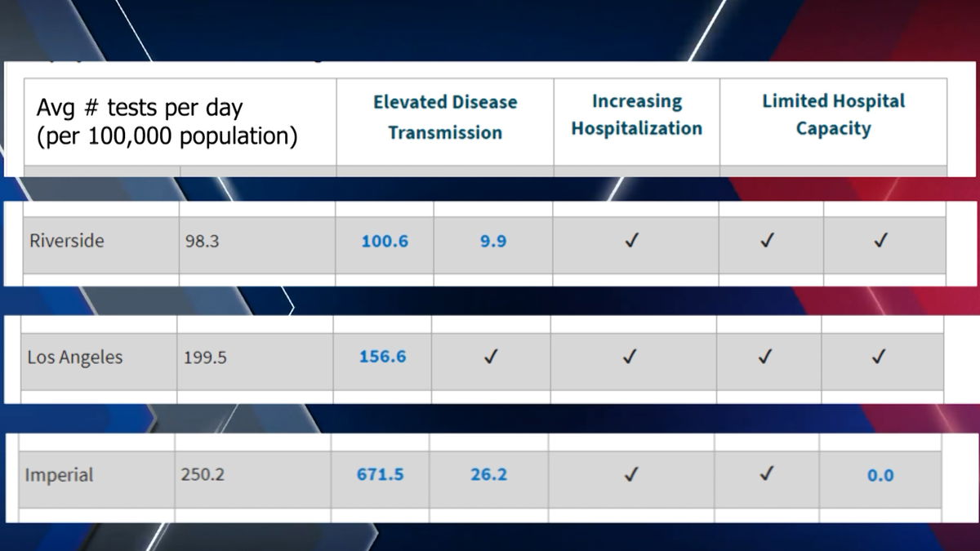Click the Elevated Disease Transmission column header
This screenshot has width=980, height=551.
coord(445,117)
